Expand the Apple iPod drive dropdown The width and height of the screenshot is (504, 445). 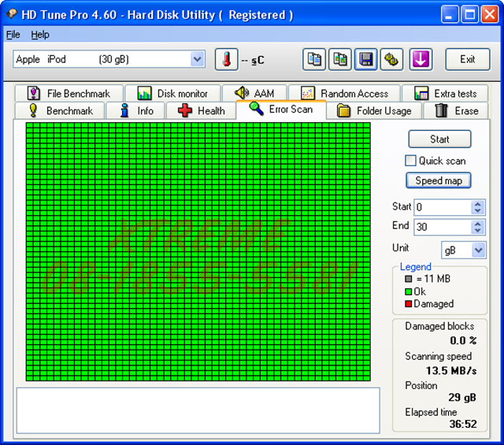[x=197, y=59]
